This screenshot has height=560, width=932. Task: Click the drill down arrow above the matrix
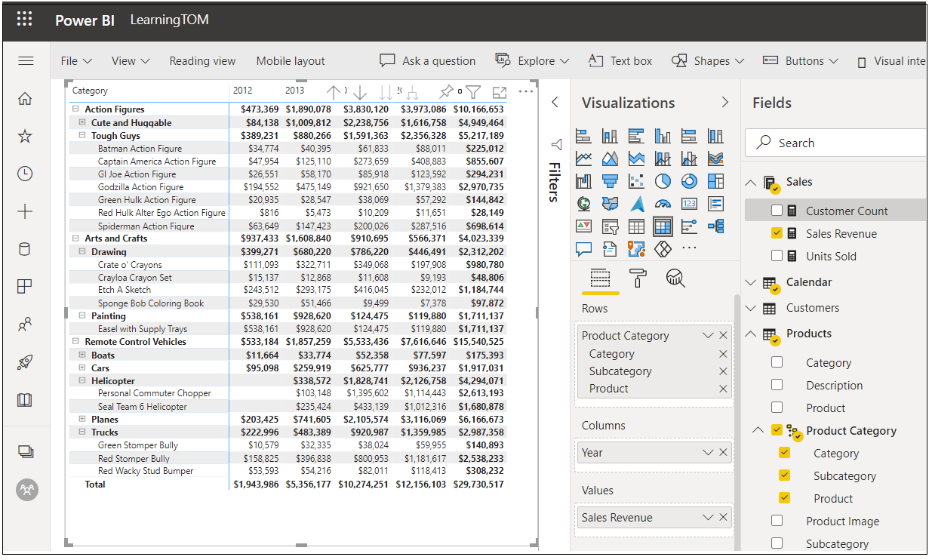360,92
